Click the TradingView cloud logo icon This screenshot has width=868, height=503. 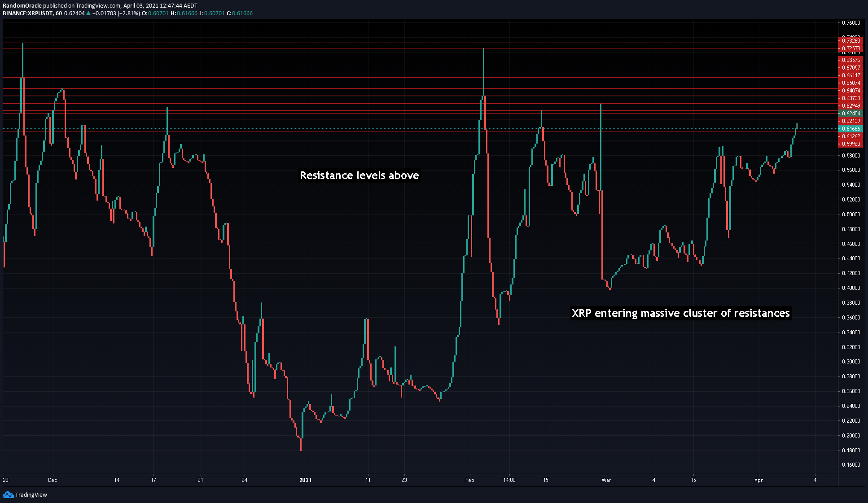click(x=8, y=494)
